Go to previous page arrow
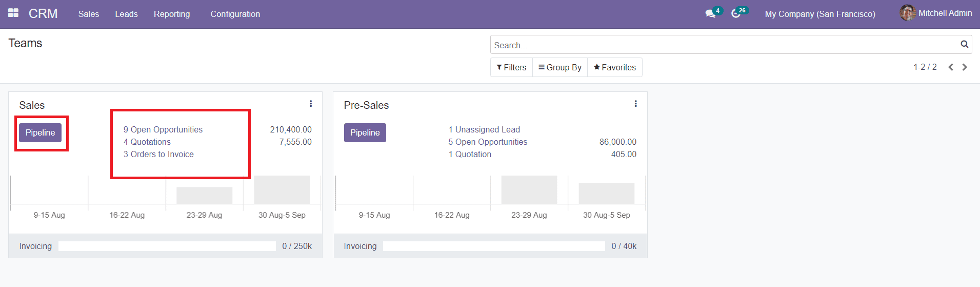The image size is (980, 287). pyautogui.click(x=951, y=67)
